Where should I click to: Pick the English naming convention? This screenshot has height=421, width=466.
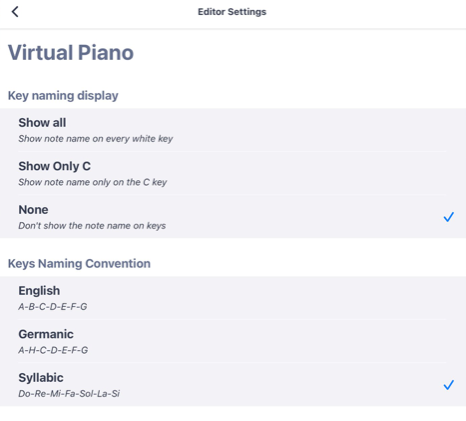pos(233,298)
